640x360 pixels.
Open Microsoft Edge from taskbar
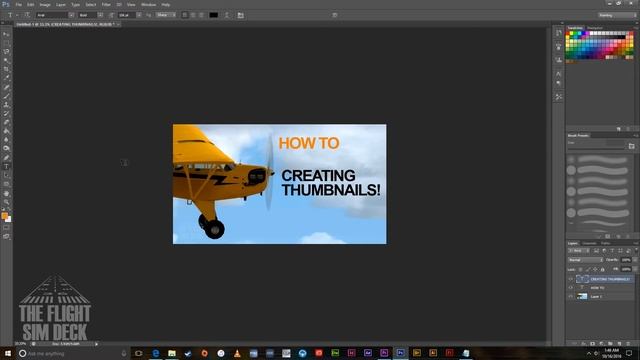156,353
